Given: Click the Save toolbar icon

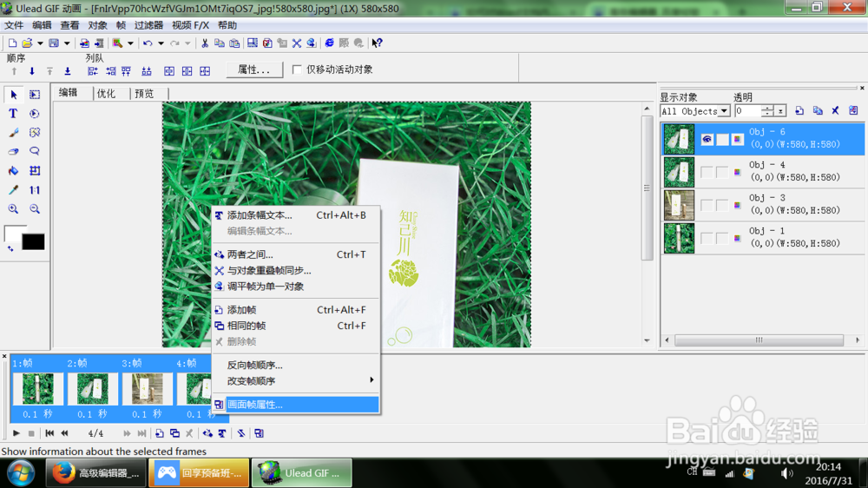Looking at the screenshot, I should pyautogui.click(x=54, y=43).
